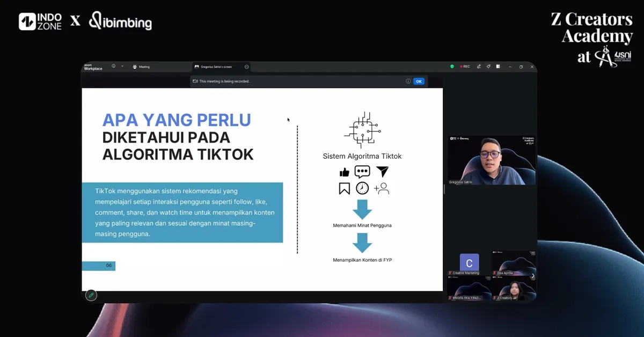Click the comment bubble icon on the slide

362,172
